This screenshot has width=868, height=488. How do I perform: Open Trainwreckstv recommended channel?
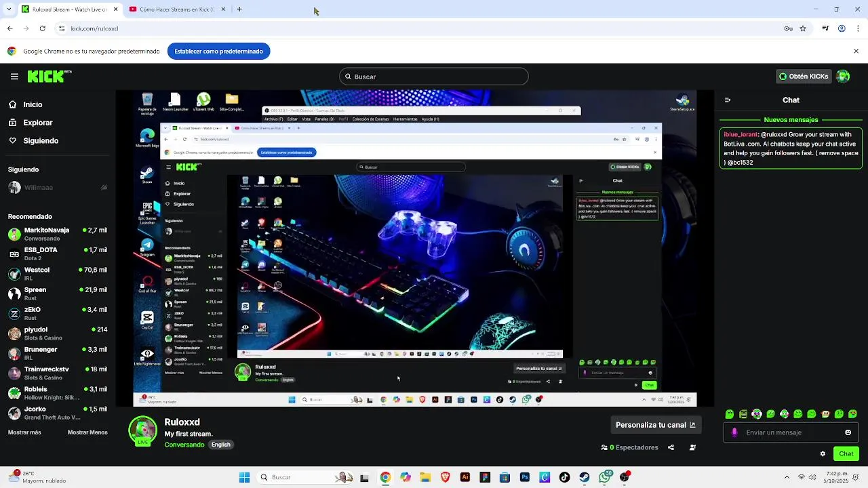point(58,373)
